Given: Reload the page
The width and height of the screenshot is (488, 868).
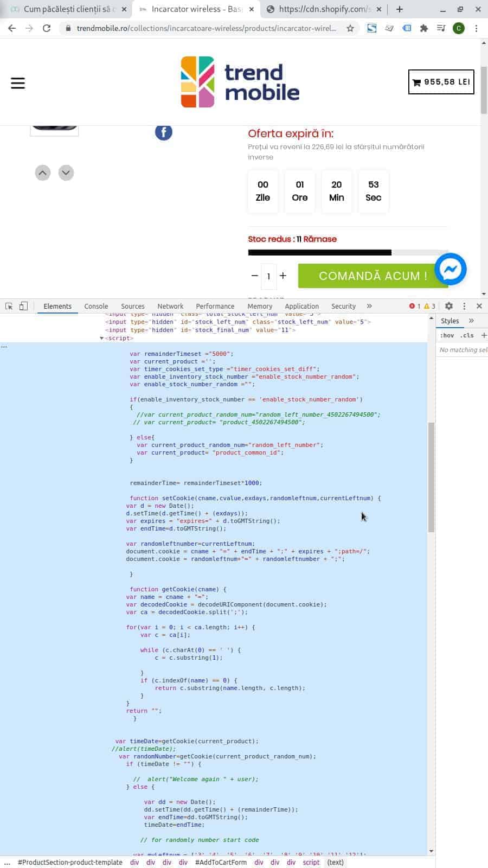Looking at the screenshot, I should pos(47,28).
